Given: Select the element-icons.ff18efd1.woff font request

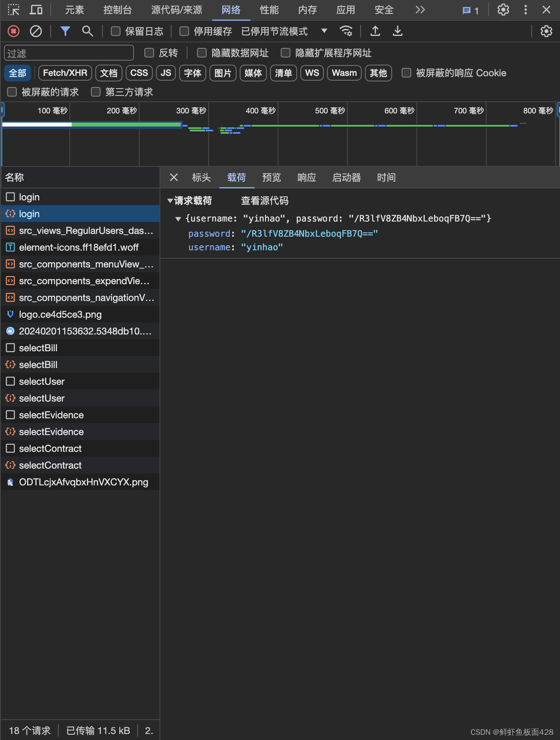Looking at the screenshot, I should point(80,247).
